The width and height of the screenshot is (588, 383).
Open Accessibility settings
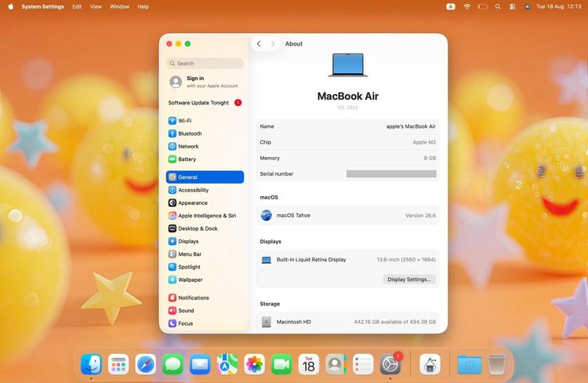click(205, 190)
